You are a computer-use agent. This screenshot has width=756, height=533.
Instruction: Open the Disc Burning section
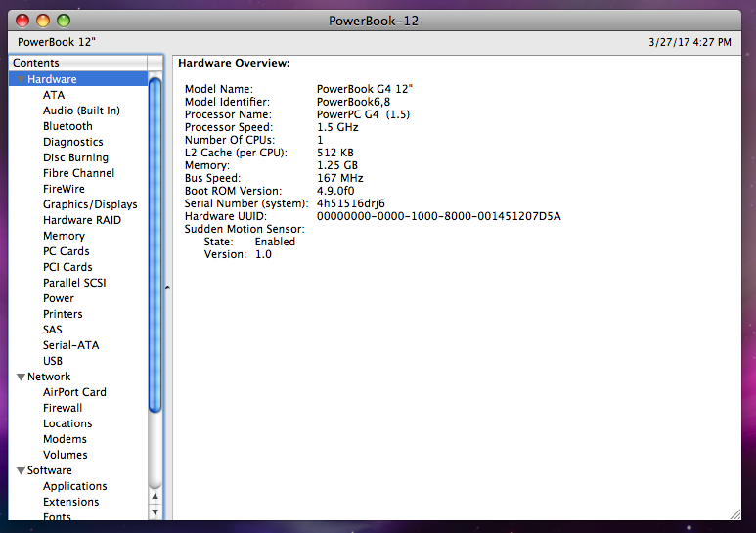coord(75,157)
